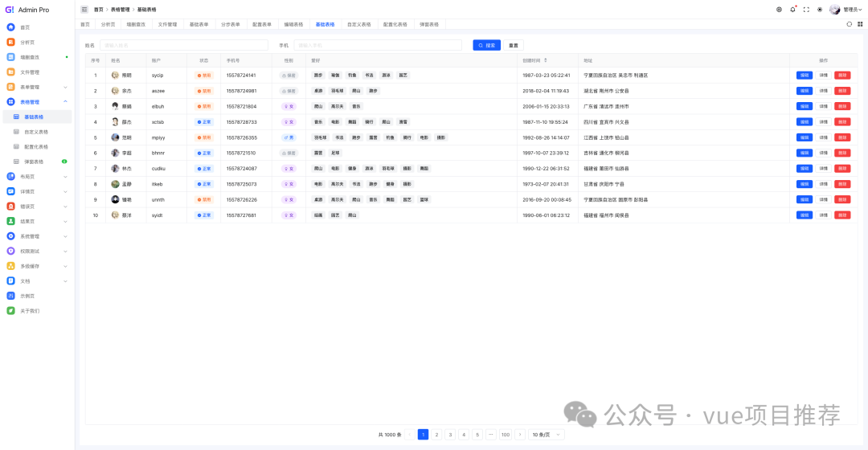Click the 结果页 sidebar icon
Screen dimensions: 868x450
(10, 222)
